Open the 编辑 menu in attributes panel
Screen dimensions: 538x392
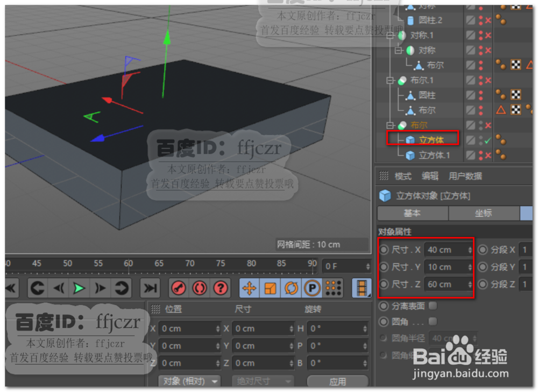click(430, 175)
